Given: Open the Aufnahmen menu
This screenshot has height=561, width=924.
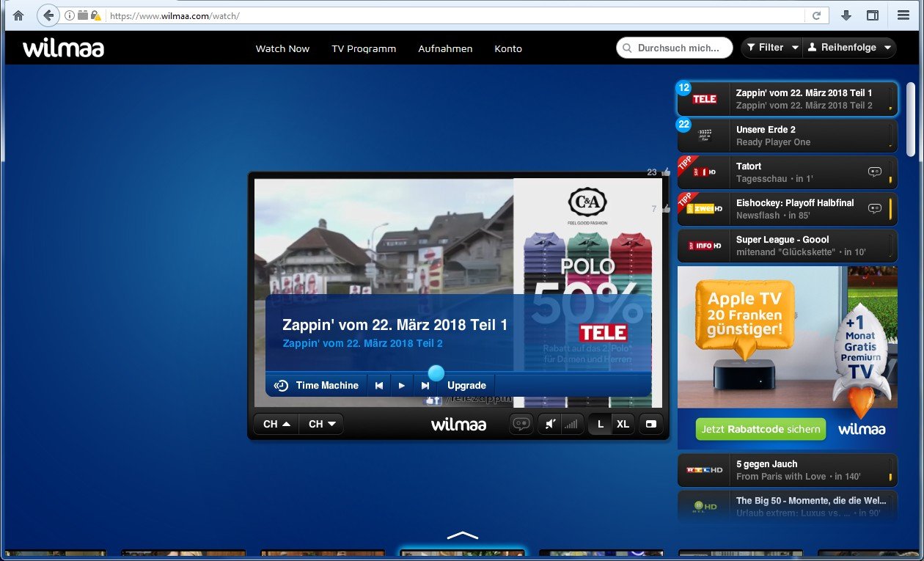Looking at the screenshot, I should tap(445, 48).
